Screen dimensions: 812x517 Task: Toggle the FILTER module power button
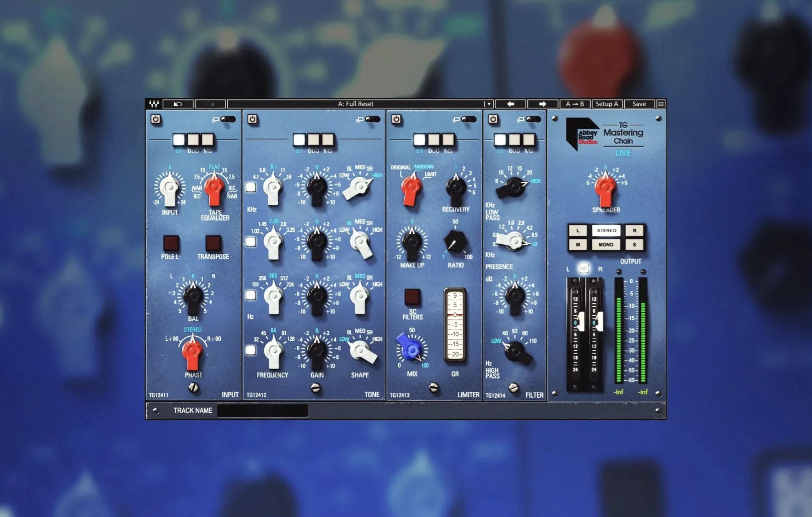(493, 119)
